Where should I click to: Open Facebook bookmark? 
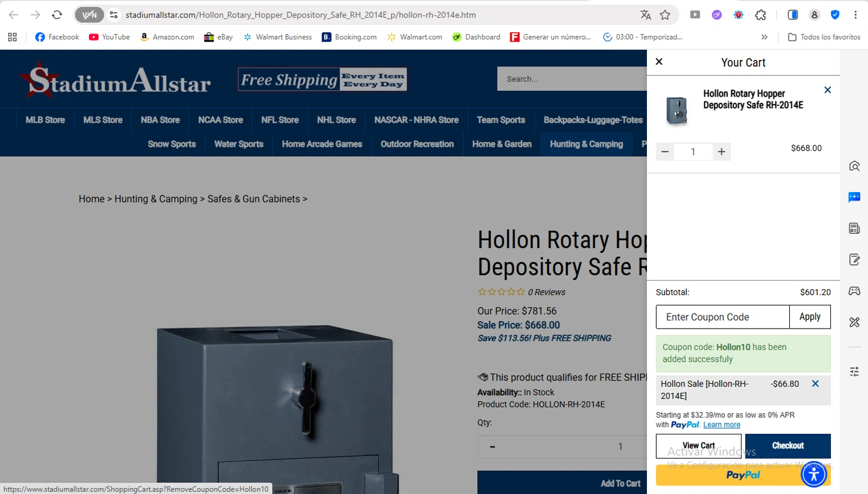(x=57, y=37)
